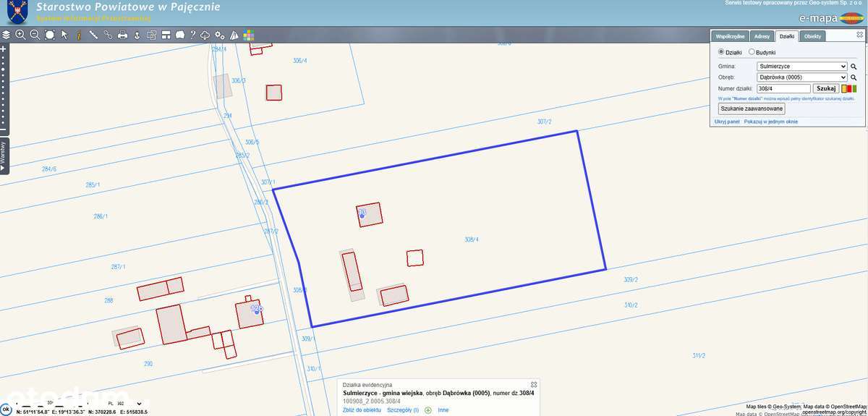
Task: Click Zbliż do obiektu link
Action: click(362, 410)
